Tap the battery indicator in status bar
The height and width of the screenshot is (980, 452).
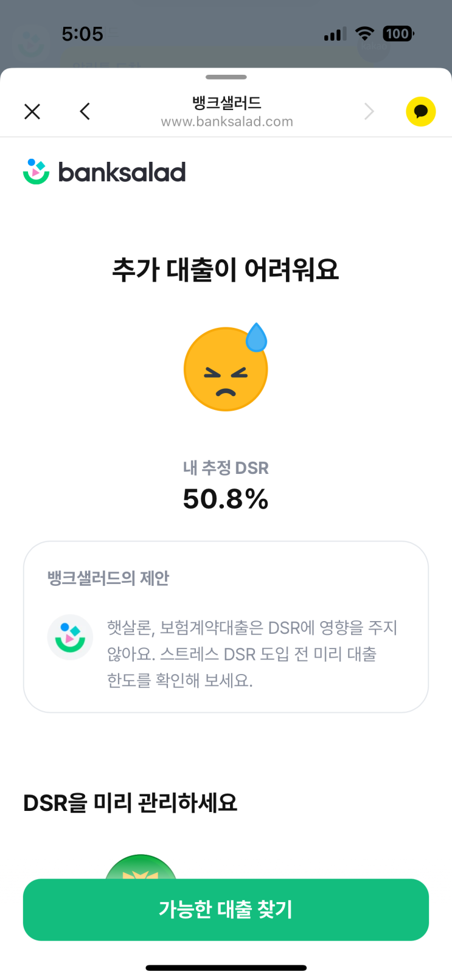point(398,34)
